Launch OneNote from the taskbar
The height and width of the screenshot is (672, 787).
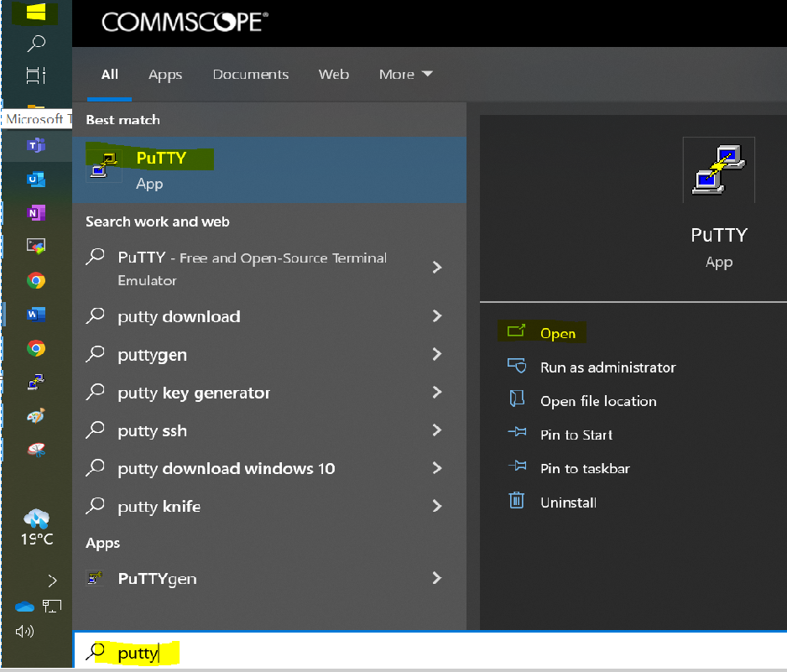pos(35,213)
